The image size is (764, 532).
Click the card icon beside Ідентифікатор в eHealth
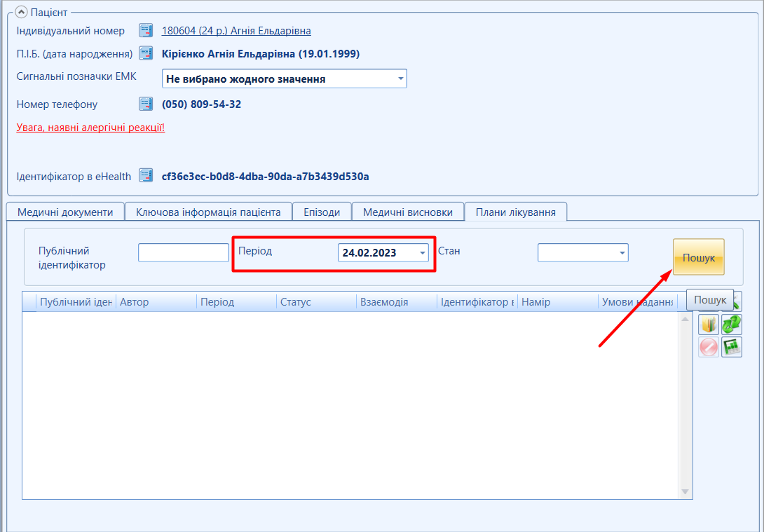pyautogui.click(x=146, y=176)
